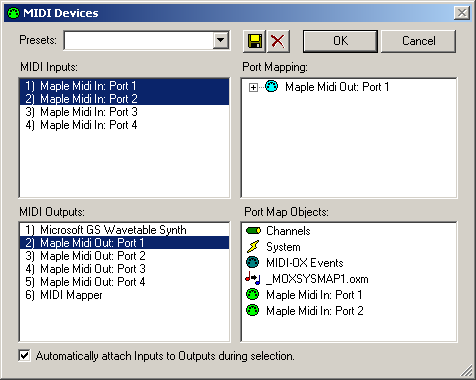Select the _MOXSYSMAP1.oxm notes icon
The height and width of the screenshot is (380, 476).
tap(253, 278)
